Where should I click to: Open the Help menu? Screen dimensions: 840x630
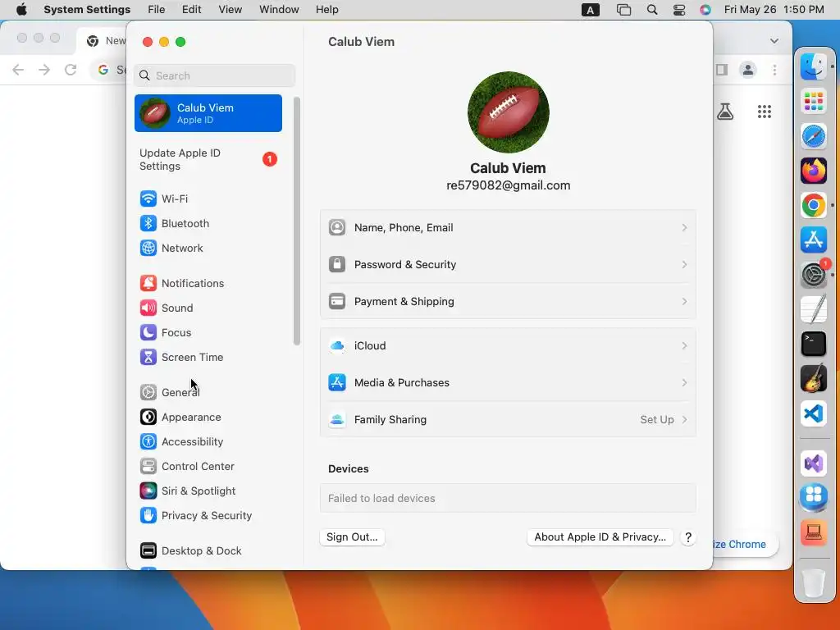326,10
